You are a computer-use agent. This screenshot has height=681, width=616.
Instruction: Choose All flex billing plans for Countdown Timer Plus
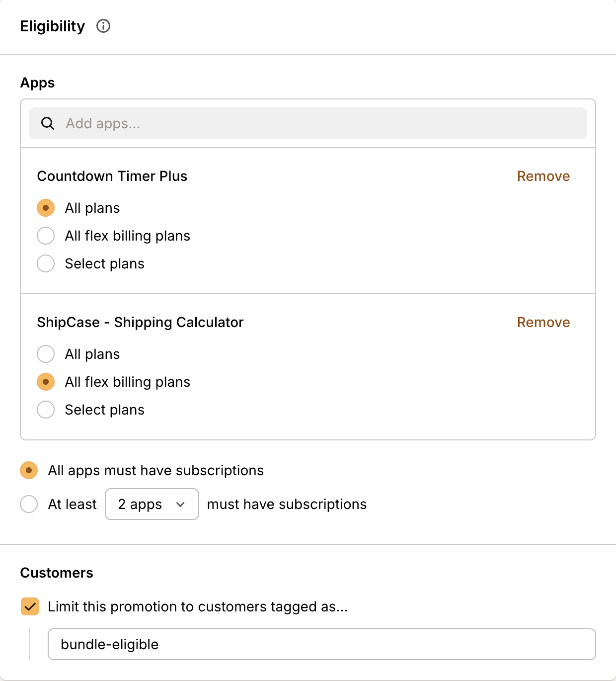pos(46,236)
